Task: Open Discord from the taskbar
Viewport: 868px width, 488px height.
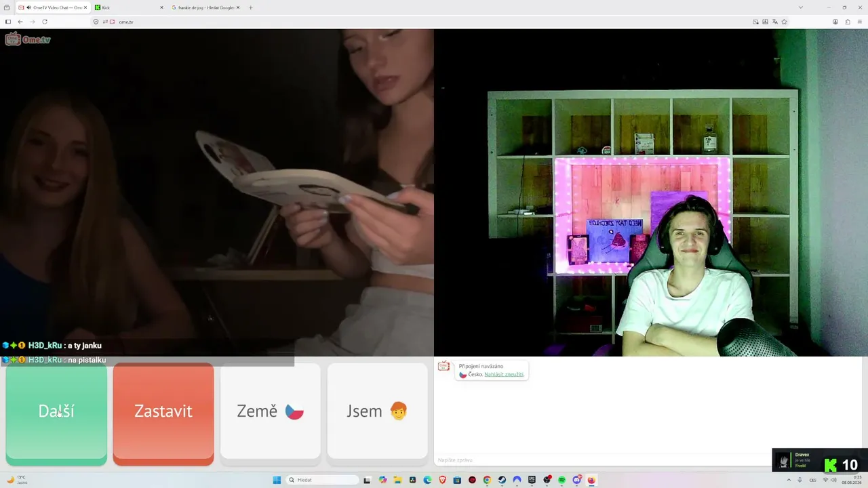Action: 577,480
